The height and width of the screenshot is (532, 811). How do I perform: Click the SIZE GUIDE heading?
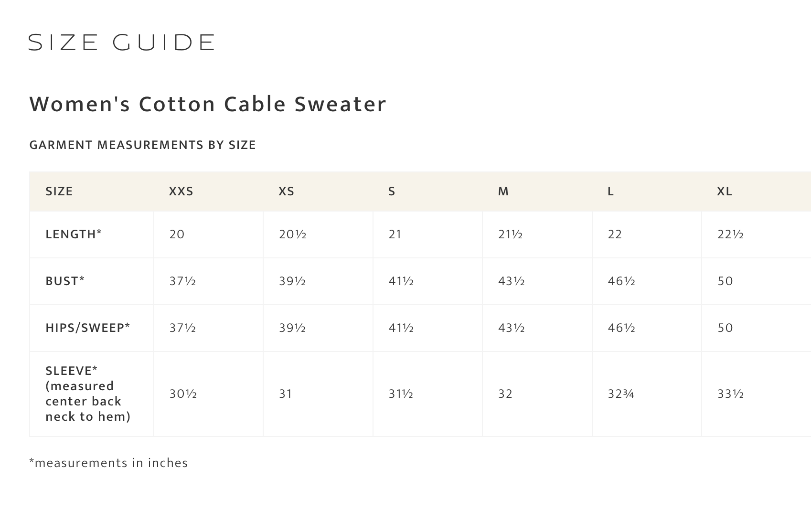pyautogui.click(x=121, y=43)
